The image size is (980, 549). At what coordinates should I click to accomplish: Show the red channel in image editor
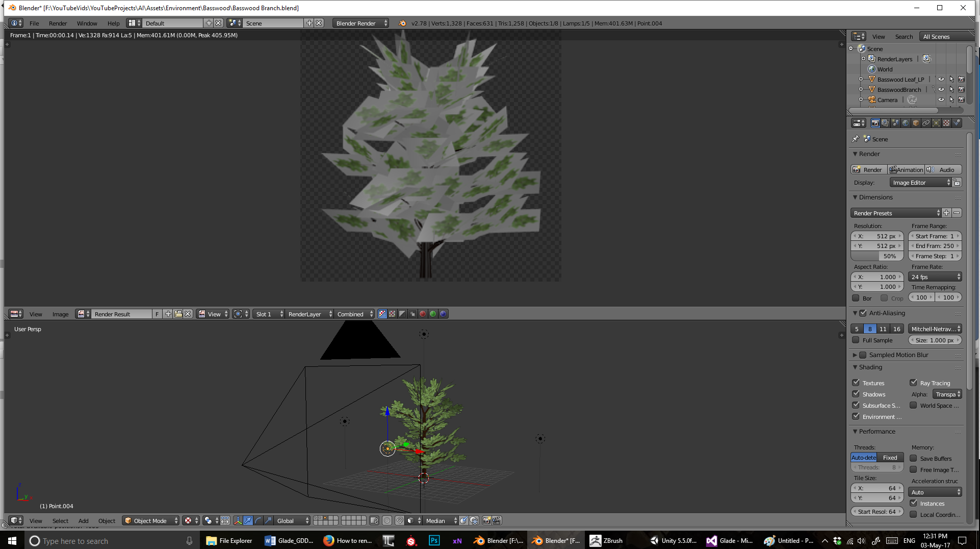point(423,314)
